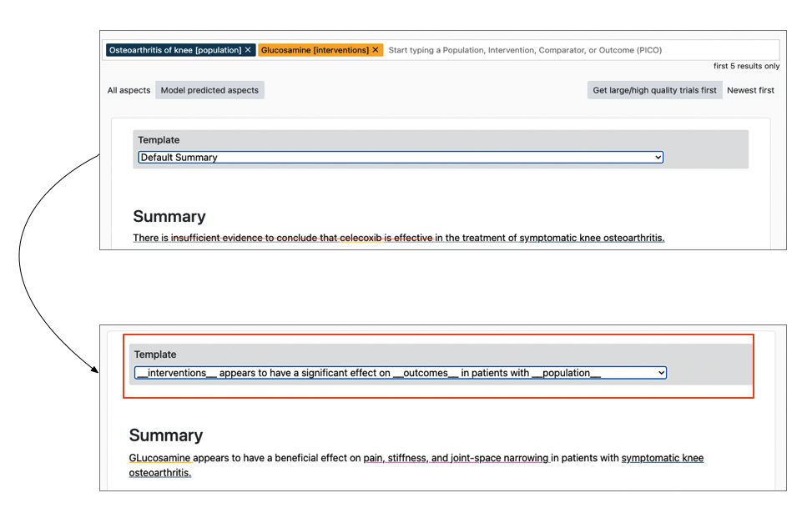Sort by large/high quality trials first
The image size is (812, 518).
click(x=654, y=90)
